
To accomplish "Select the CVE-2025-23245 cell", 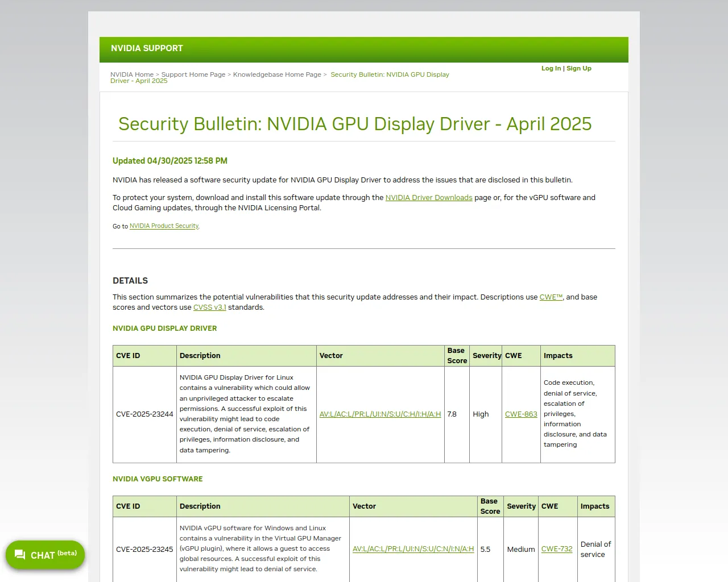I will [144, 550].
